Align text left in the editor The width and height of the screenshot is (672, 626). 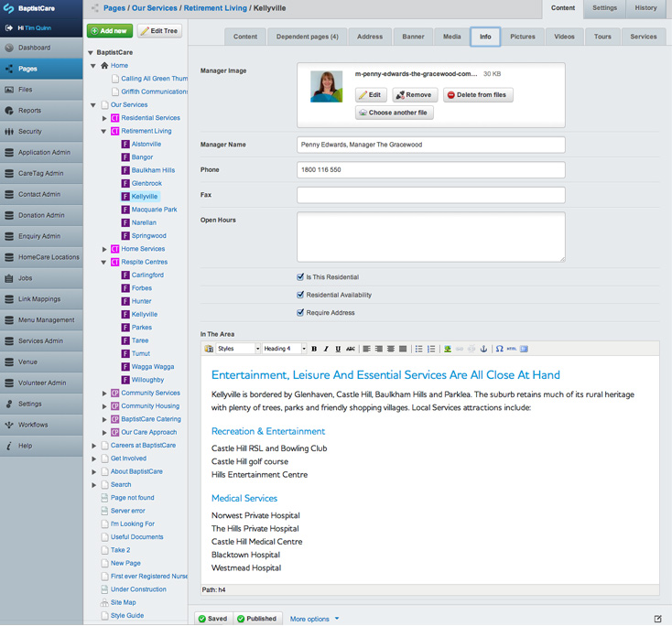(x=367, y=349)
